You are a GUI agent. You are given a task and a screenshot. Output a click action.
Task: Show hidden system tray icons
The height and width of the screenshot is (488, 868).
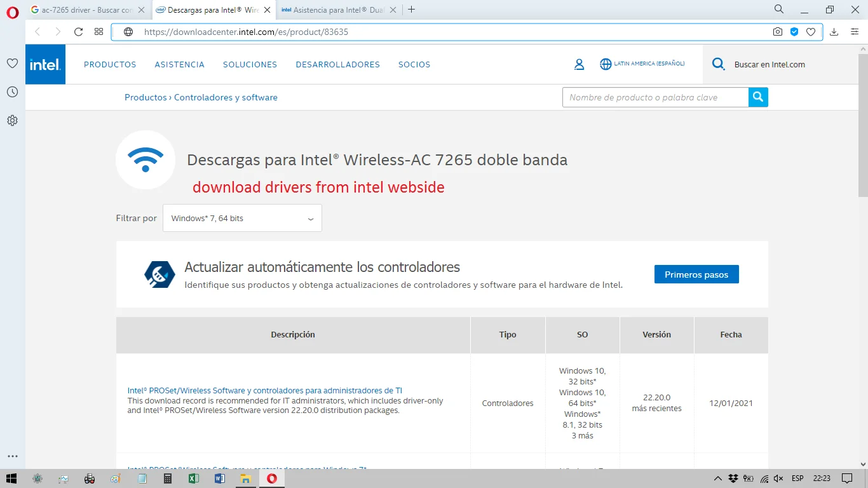tap(718, 478)
